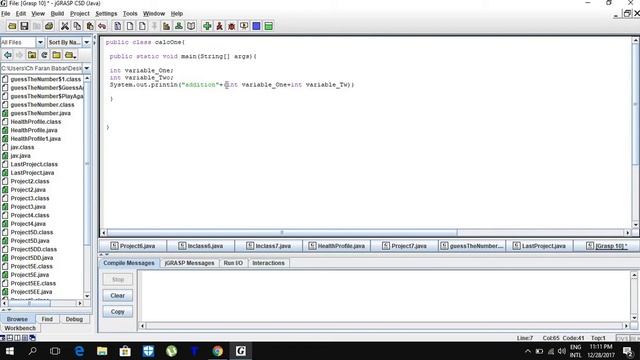Click the messages pane's horizontal scrollbar
Viewport: 640px width, 360px height.
[x=384, y=326]
